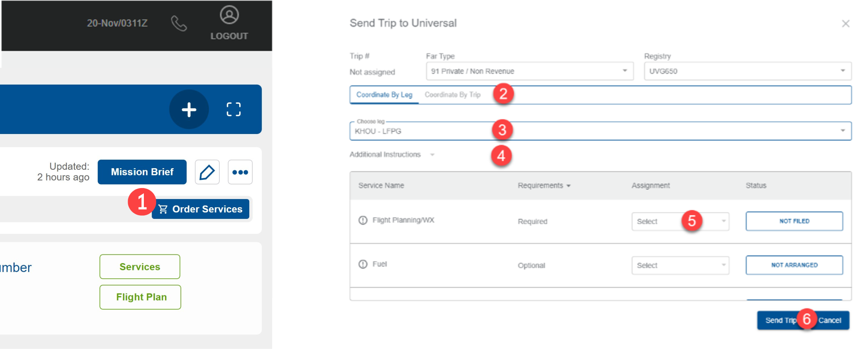Image resolution: width=868 pixels, height=349 pixels.
Task: Click the plus add button in the blue bar
Action: [x=189, y=110]
